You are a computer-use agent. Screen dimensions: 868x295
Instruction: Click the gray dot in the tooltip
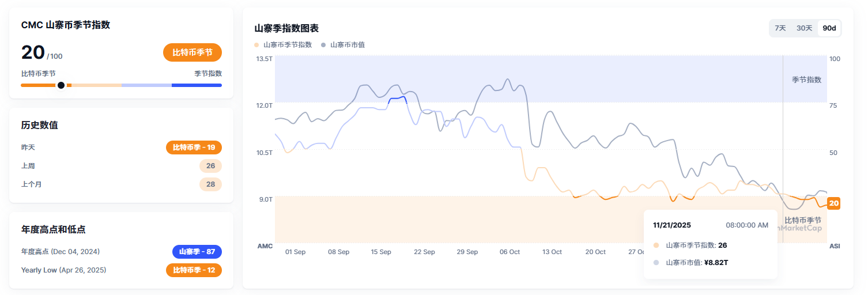pyautogui.click(x=656, y=263)
